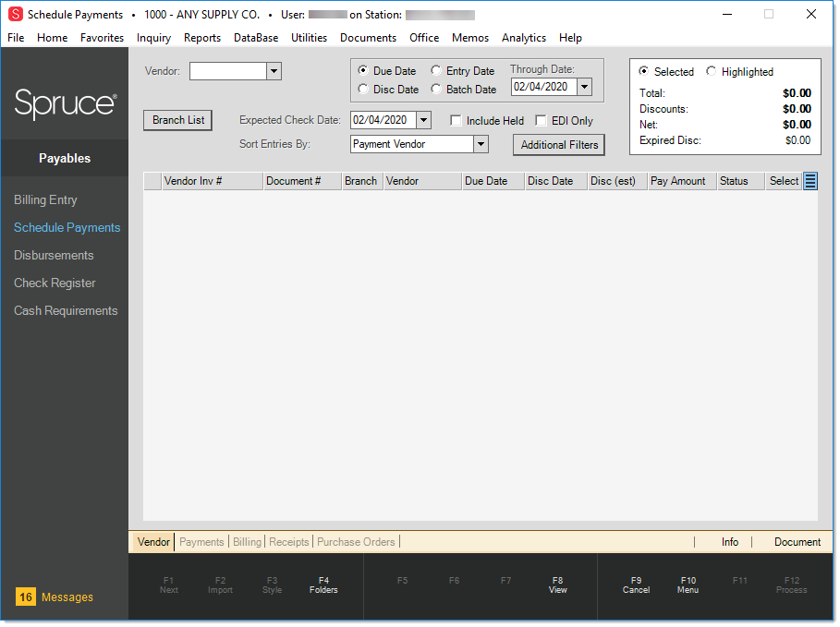
Task: Sort by the Vendor Inv # column header
Action: point(213,182)
